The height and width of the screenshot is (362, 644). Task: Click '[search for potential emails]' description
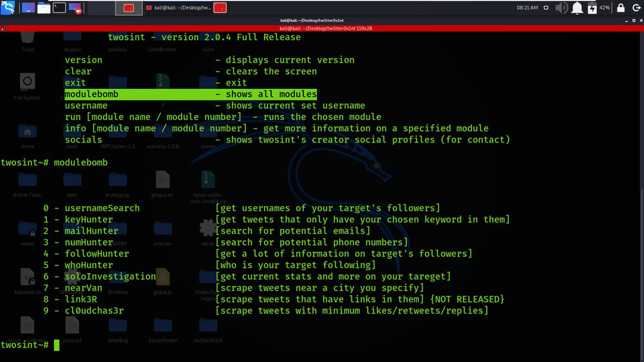pyautogui.click(x=293, y=231)
